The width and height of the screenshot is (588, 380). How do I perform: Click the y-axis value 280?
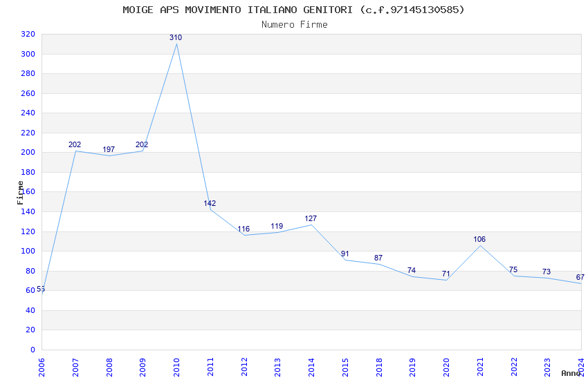[x=28, y=73]
